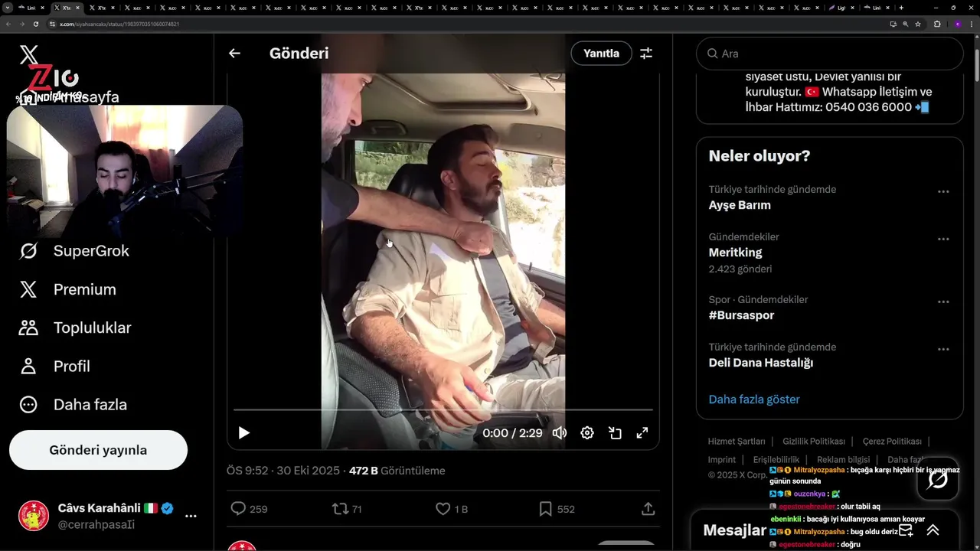
Task: Open SuperGrok from the sidebar
Action: point(74,251)
